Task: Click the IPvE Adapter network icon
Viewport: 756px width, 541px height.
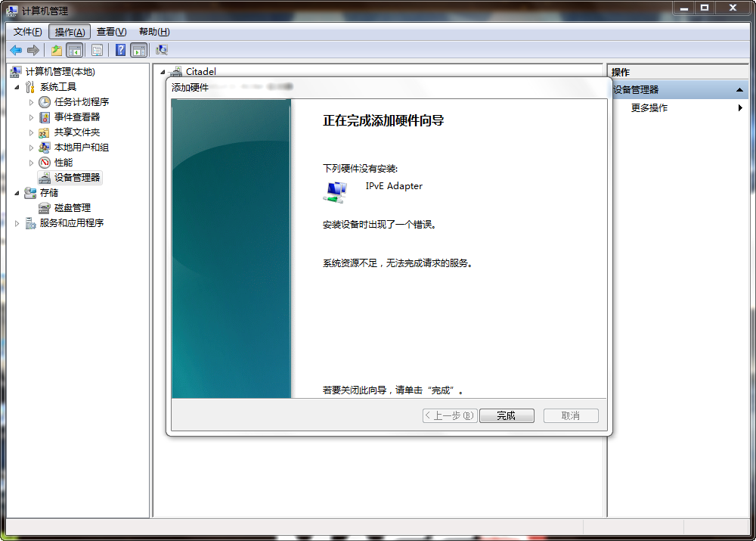Action: coord(334,192)
